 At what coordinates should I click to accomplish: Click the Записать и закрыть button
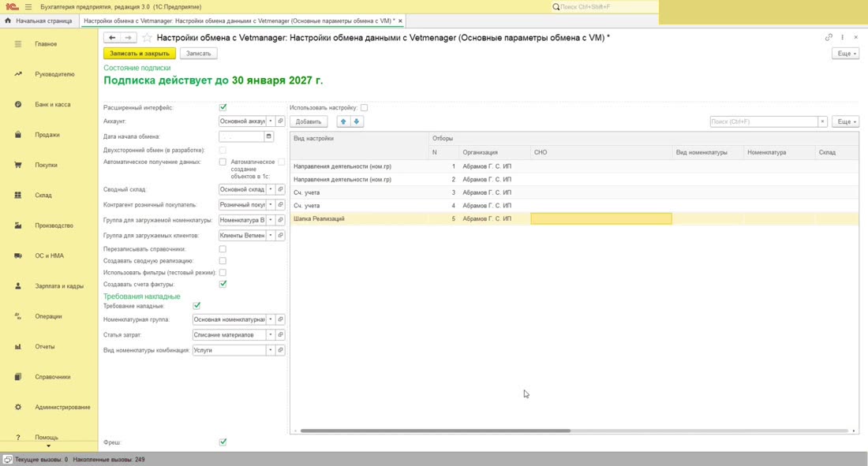click(x=140, y=53)
